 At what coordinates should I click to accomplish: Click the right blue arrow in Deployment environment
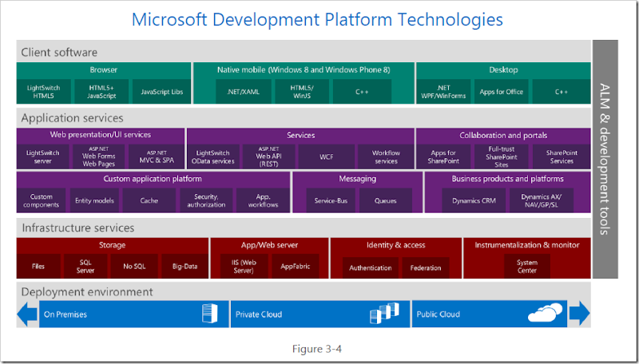pos(579,314)
